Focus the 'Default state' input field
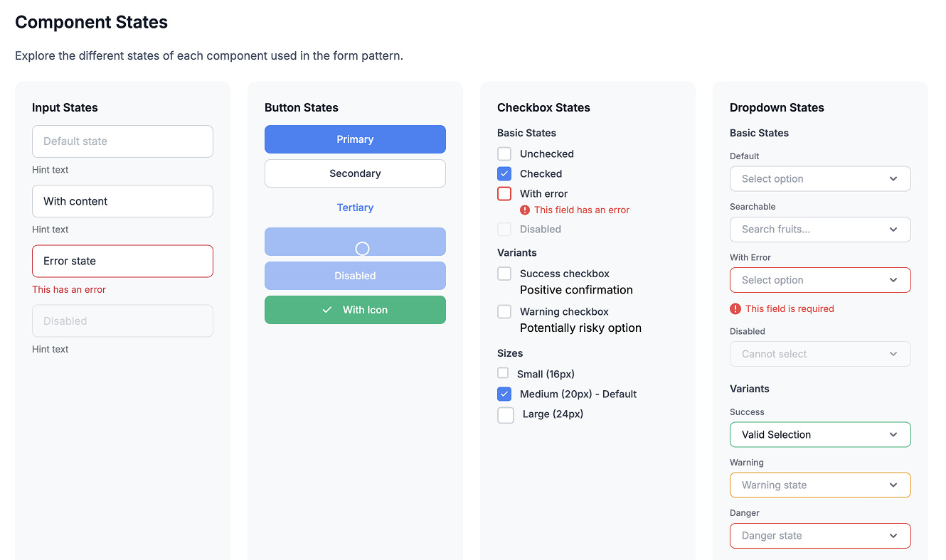The height and width of the screenshot is (560, 946). coord(122,141)
